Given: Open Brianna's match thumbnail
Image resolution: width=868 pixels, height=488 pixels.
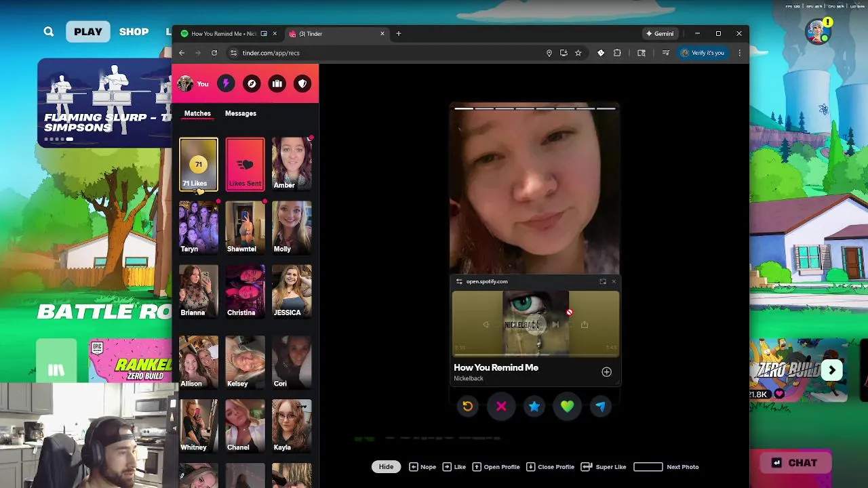Looking at the screenshot, I should pos(199,291).
